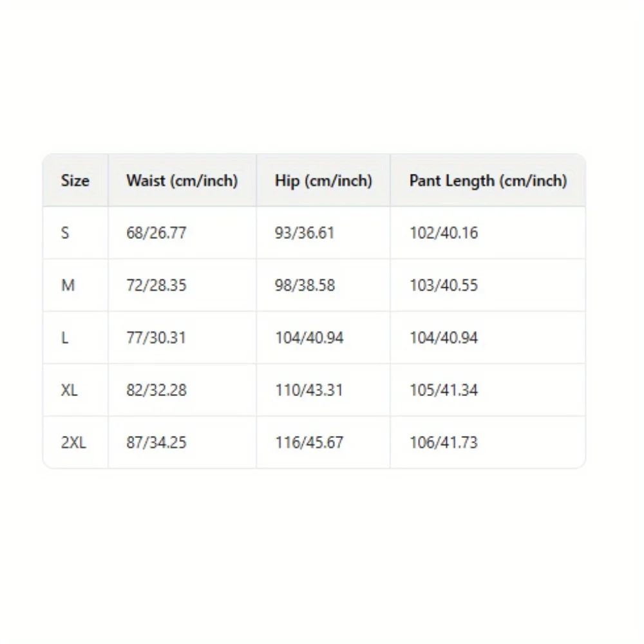Select the S size row label

[65, 233]
